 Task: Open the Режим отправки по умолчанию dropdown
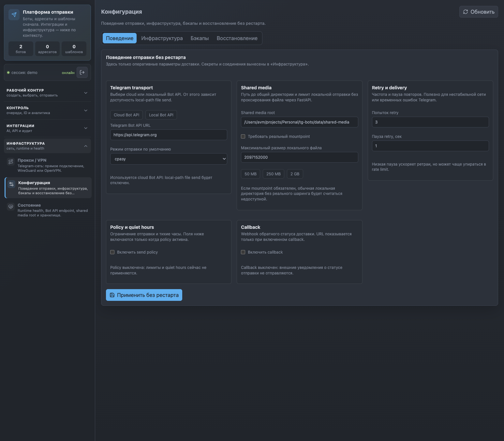tap(169, 159)
